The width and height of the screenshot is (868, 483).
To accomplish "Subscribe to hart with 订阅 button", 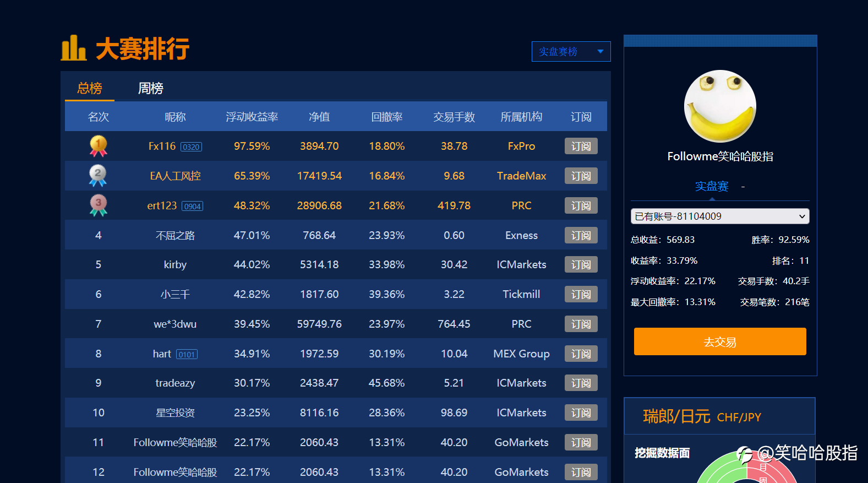I will point(581,354).
